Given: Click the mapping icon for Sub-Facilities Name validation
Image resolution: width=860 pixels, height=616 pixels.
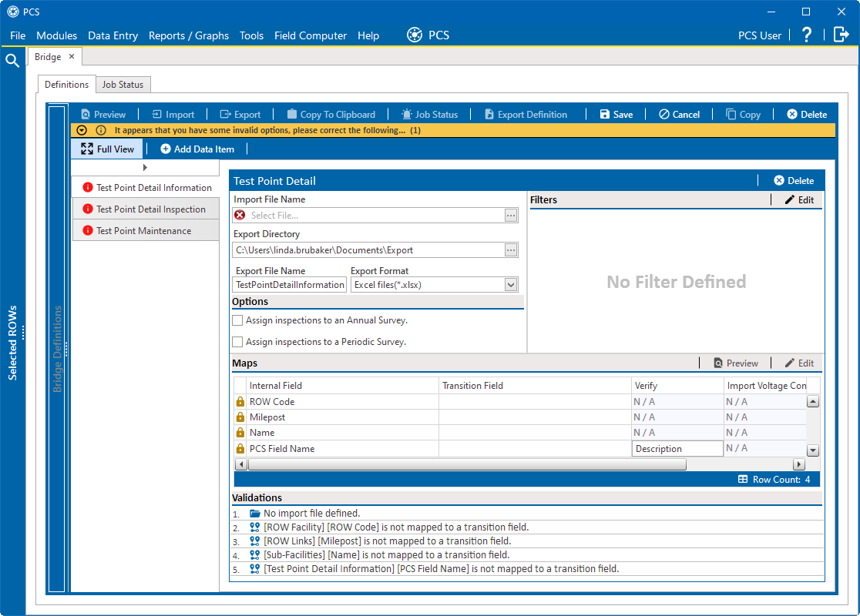Looking at the screenshot, I should [x=254, y=554].
